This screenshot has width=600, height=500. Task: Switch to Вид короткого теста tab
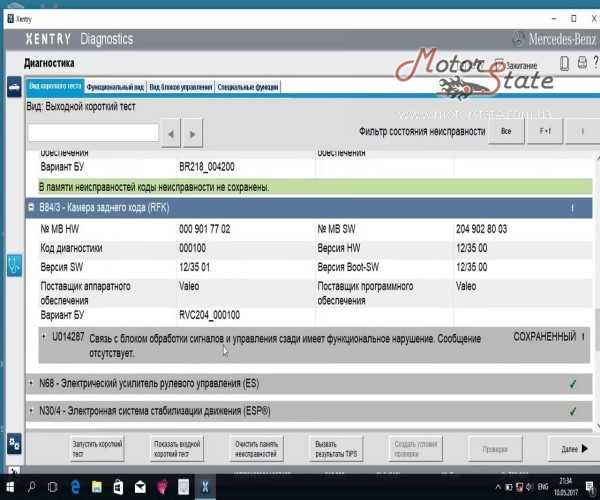pyautogui.click(x=55, y=86)
